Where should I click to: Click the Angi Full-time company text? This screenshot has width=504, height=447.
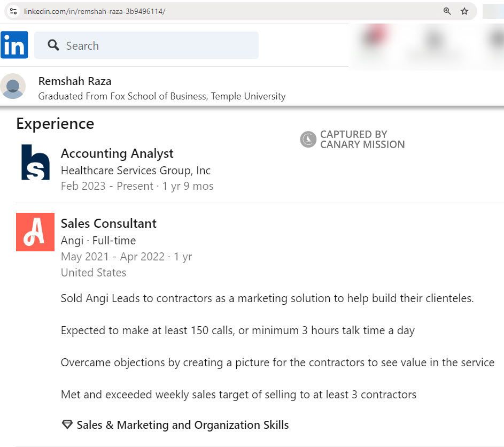(98, 241)
